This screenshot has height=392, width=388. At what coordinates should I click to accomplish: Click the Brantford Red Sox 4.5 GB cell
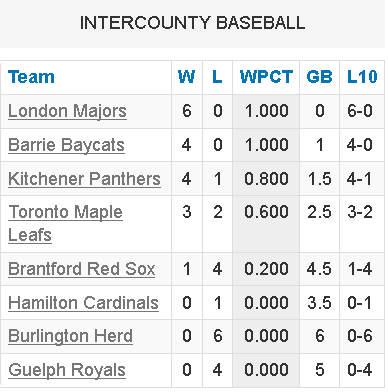coord(319,269)
